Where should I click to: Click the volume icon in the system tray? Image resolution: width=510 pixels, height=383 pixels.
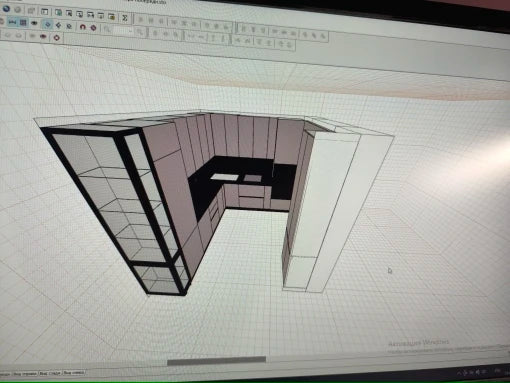point(477,372)
